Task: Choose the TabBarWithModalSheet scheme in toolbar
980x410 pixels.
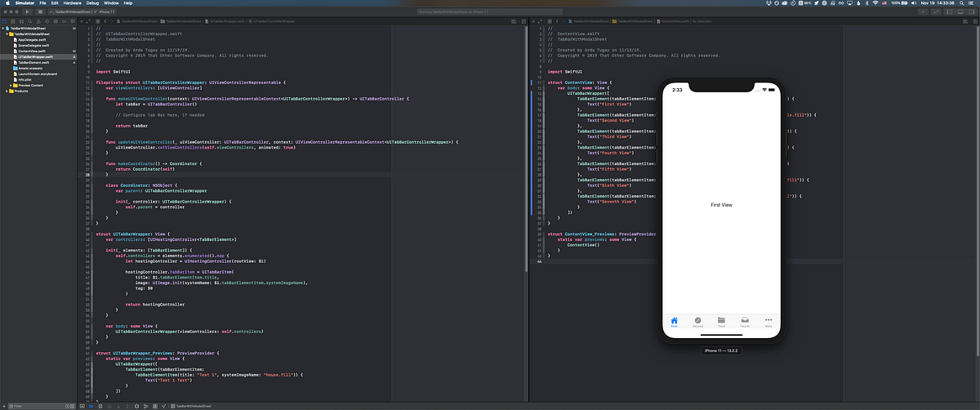Action: (71, 11)
